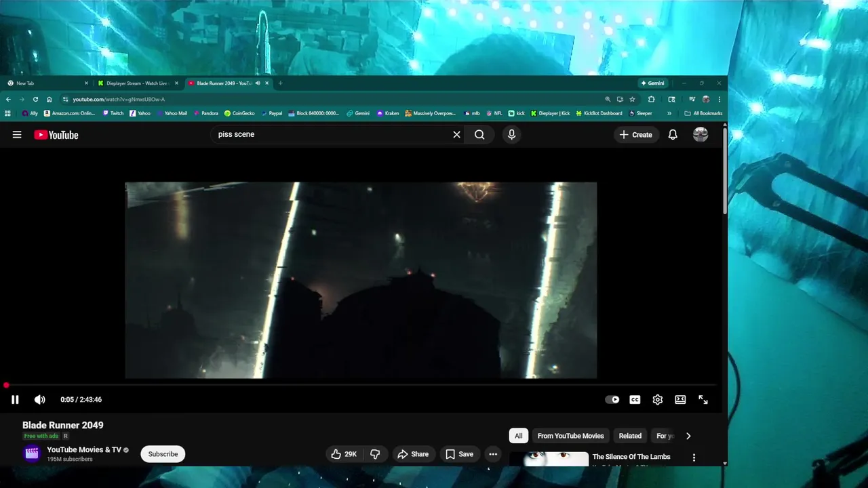Viewport: 868px width, 488px height.
Task: Open The Silence Of The Lambs thumbnail
Action: click(x=549, y=459)
